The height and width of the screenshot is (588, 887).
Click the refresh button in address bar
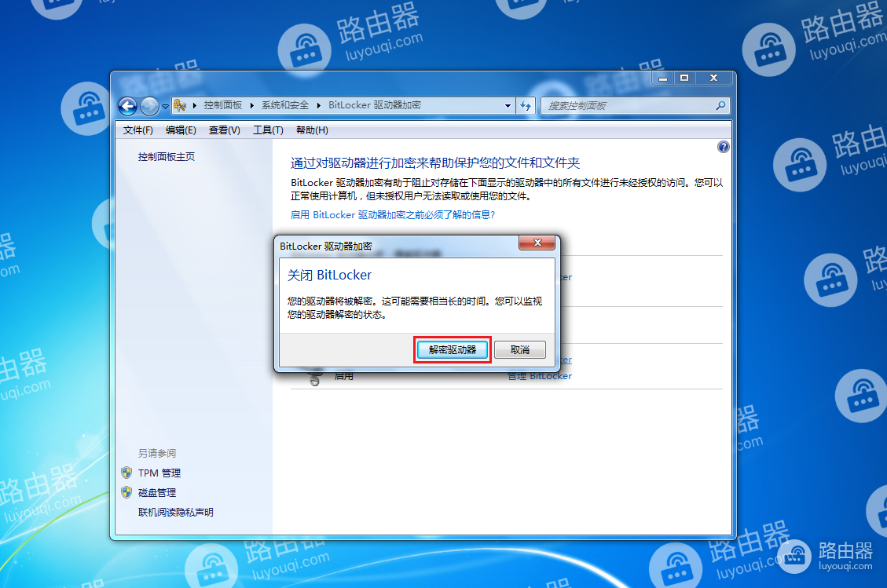[x=526, y=106]
